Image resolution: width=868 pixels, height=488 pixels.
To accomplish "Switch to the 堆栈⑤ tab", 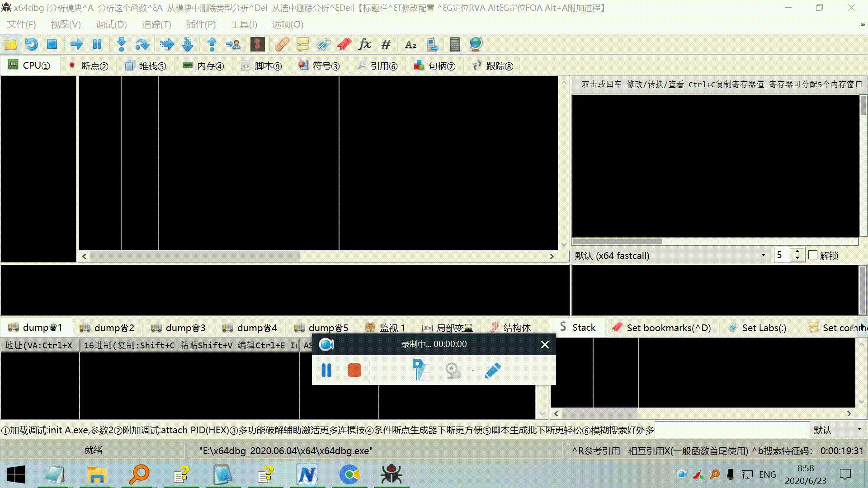I will coord(146,66).
